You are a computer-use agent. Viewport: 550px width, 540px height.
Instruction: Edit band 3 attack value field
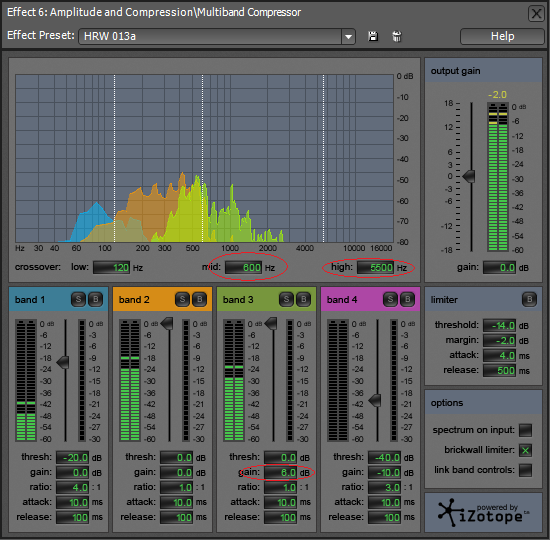pyautogui.click(x=281, y=502)
